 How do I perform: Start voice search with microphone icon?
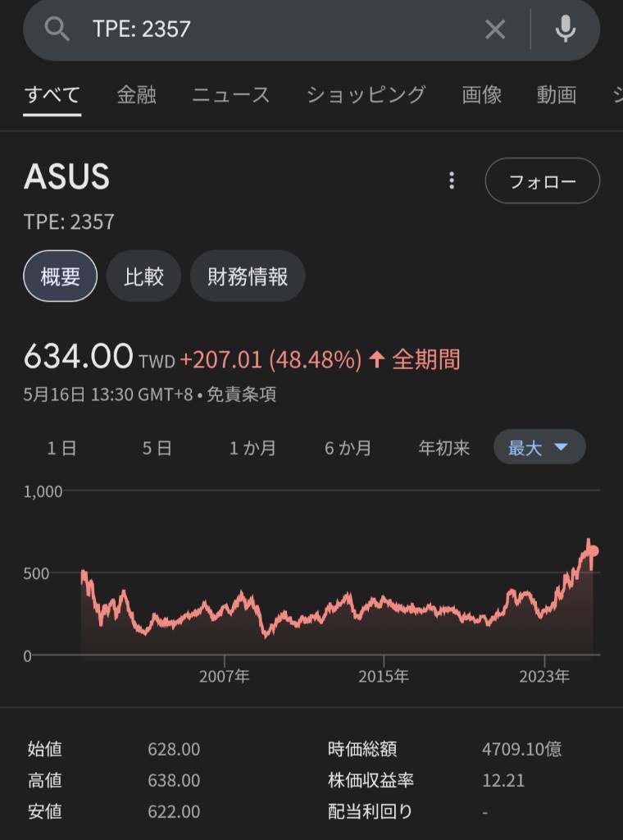tap(565, 29)
